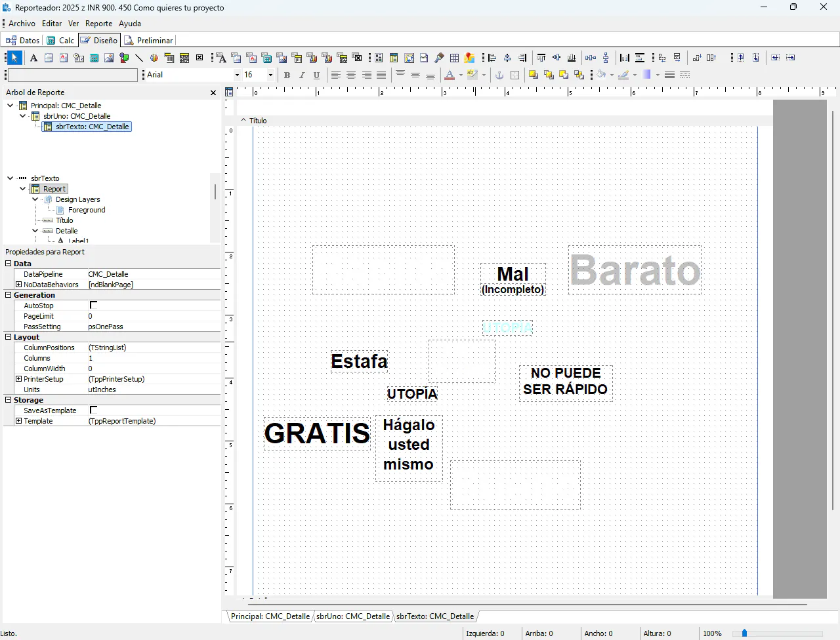Open the font size dropdown
The width and height of the screenshot is (840, 640).
pyautogui.click(x=270, y=75)
